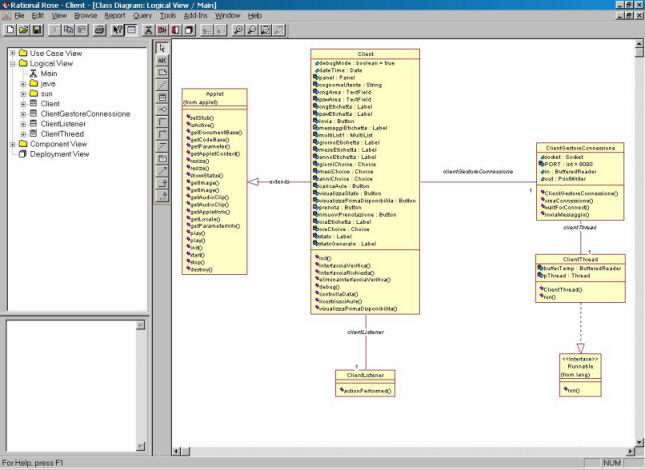Select the Applet class box in diagram
Screen dimensions: 645x470
[214, 181]
